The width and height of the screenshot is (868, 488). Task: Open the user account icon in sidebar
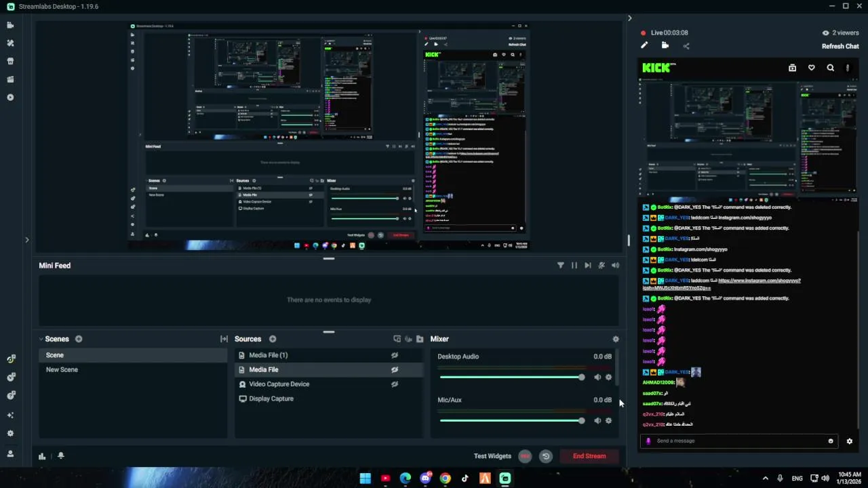[10, 453]
